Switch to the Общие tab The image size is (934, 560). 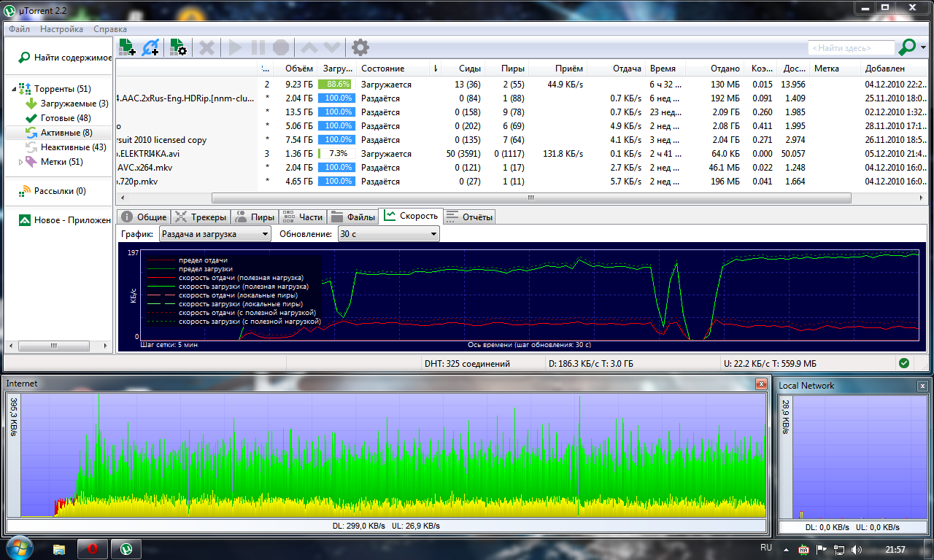tap(144, 217)
